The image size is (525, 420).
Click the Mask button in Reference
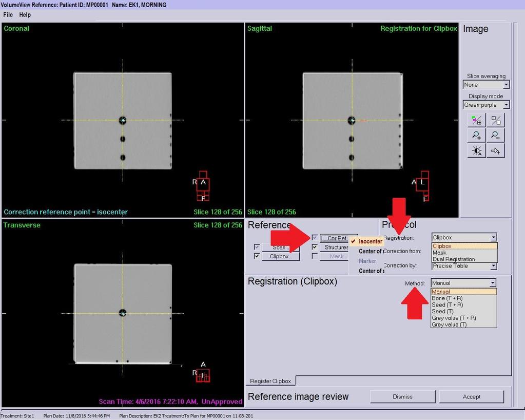[335, 257]
